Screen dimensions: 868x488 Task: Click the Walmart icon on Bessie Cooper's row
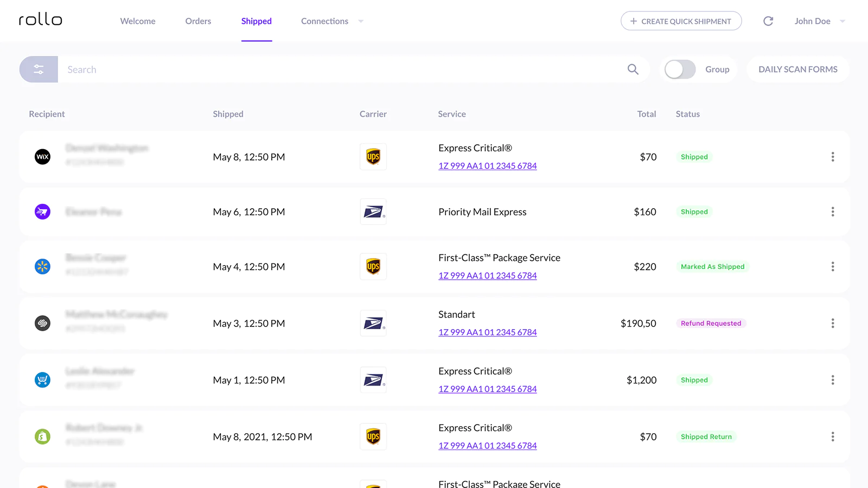tap(42, 266)
